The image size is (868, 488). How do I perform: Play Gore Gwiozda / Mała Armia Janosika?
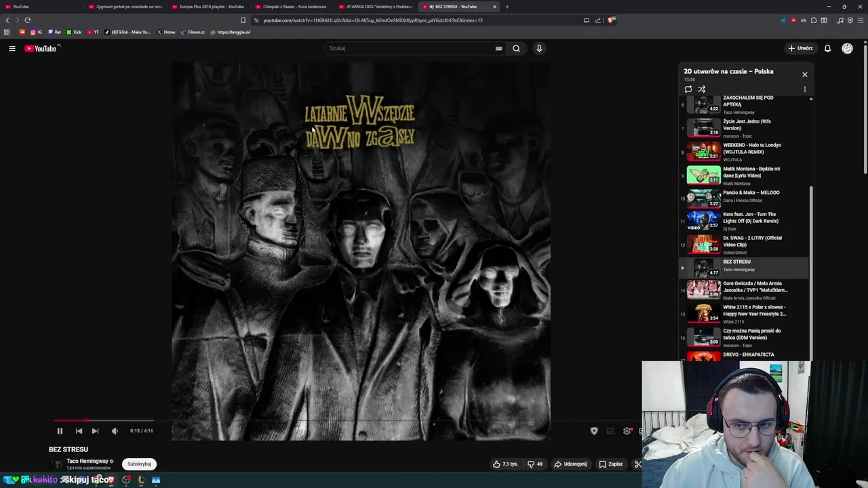(x=745, y=290)
